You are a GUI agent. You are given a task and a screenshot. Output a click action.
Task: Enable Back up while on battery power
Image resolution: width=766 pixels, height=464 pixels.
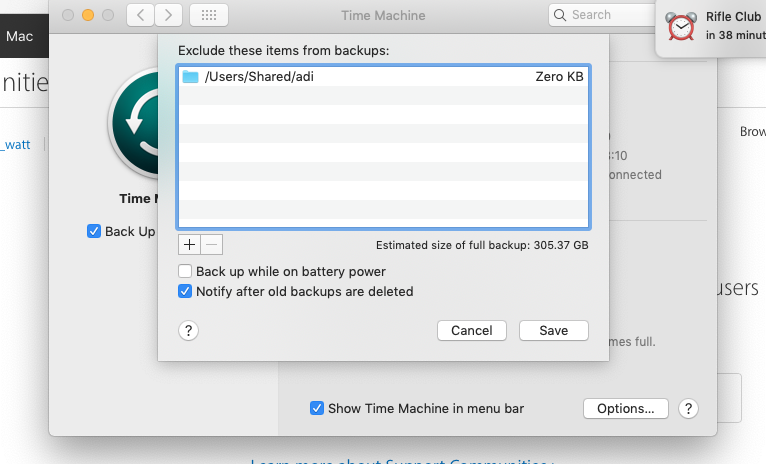[185, 271]
